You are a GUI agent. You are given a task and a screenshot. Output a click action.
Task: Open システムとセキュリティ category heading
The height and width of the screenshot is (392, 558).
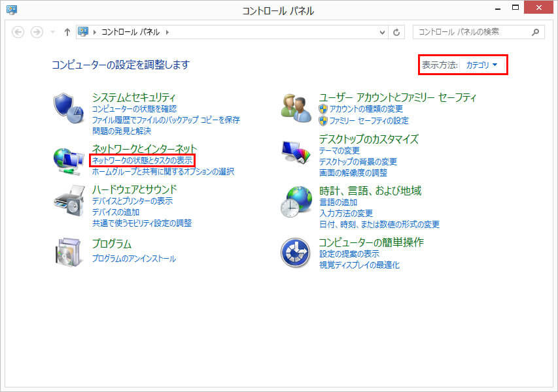pos(133,97)
